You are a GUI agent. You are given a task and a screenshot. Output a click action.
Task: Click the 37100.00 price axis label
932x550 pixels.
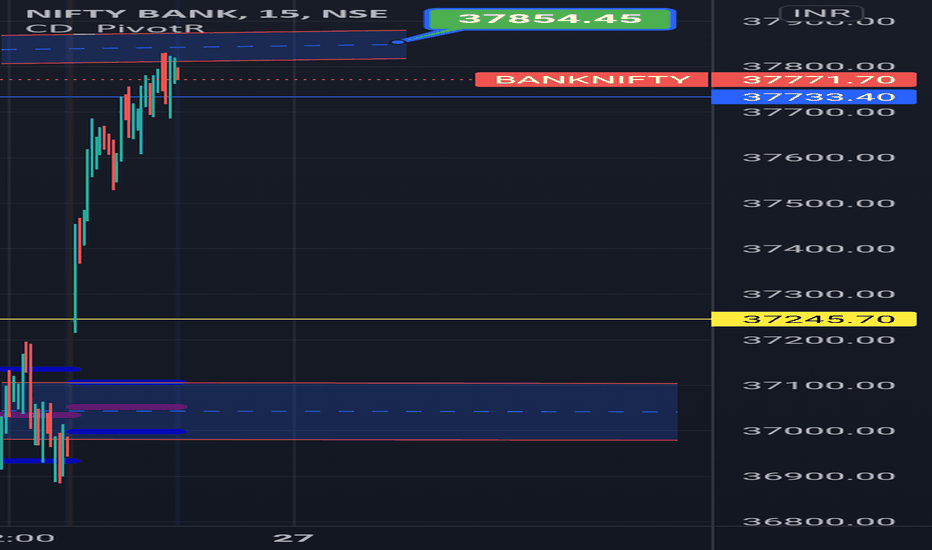point(818,385)
